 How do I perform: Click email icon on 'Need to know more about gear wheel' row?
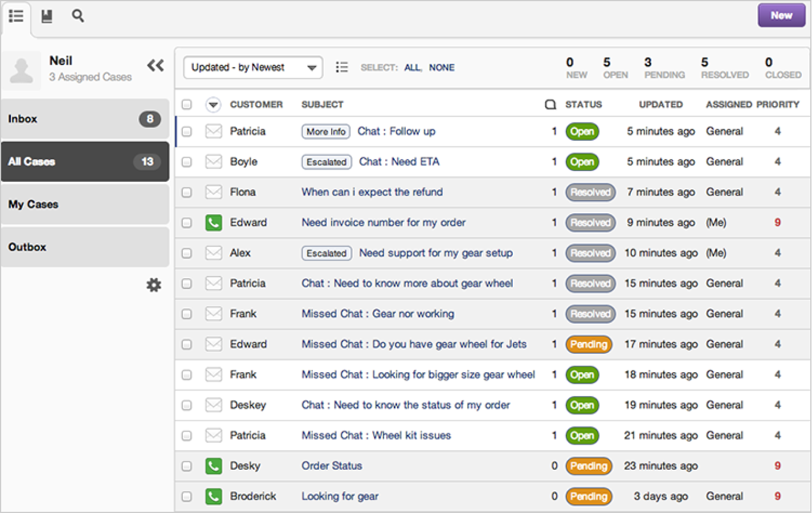(214, 283)
